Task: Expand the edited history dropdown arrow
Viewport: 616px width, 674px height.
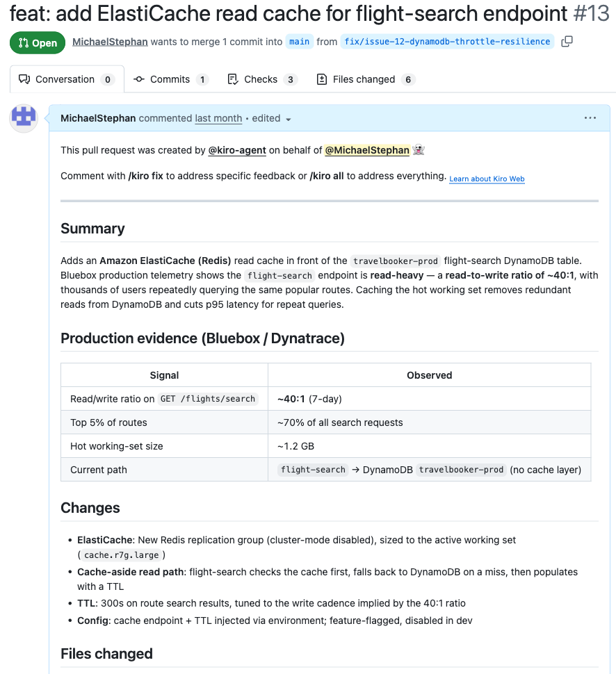Action: [289, 119]
